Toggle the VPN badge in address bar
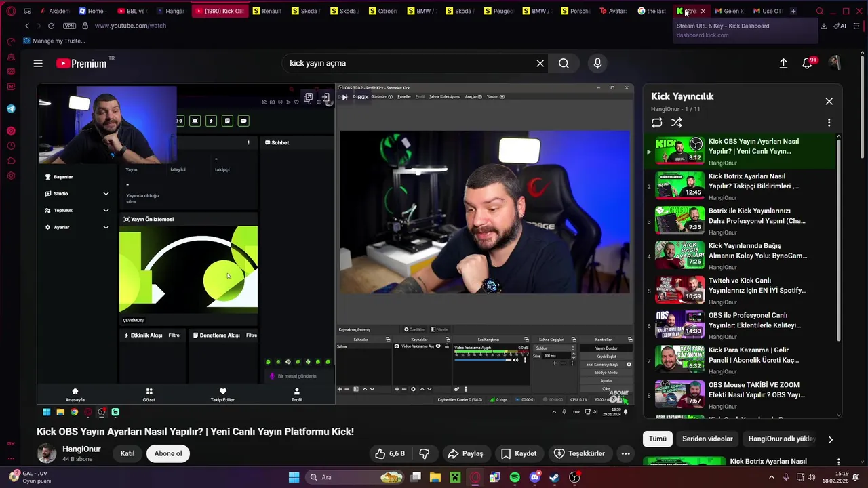The image size is (868, 488). click(x=69, y=26)
